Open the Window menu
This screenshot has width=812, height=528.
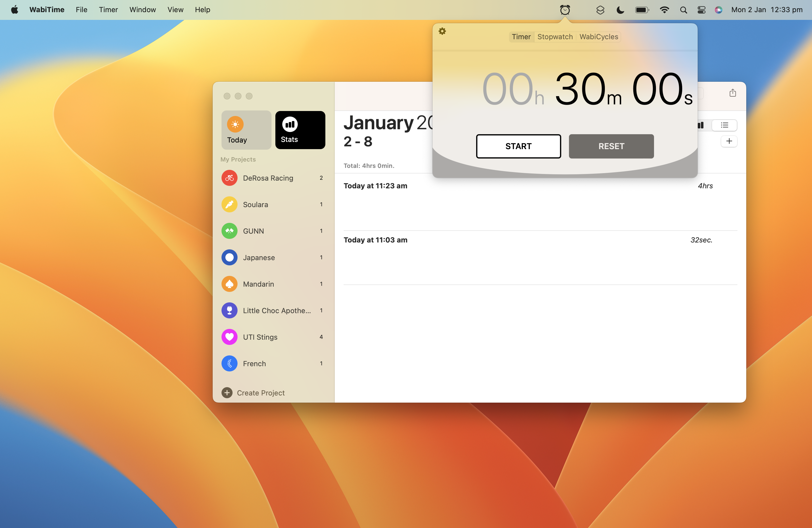pyautogui.click(x=143, y=10)
